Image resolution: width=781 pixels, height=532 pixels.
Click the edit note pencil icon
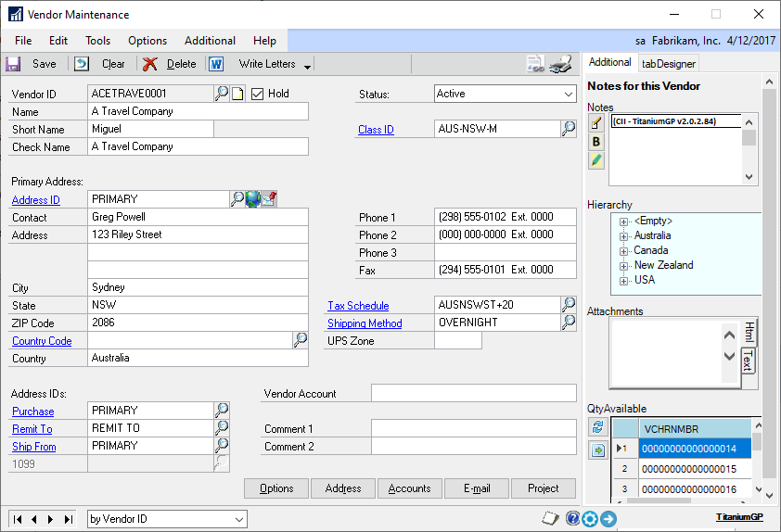click(x=596, y=123)
